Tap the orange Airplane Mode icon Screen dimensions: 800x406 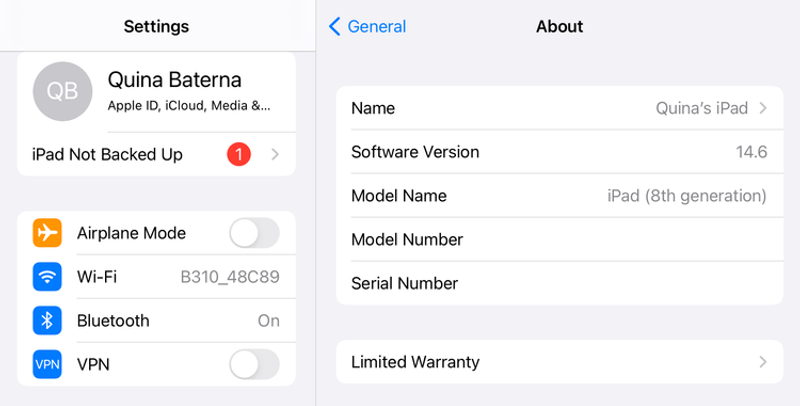(x=47, y=233)
